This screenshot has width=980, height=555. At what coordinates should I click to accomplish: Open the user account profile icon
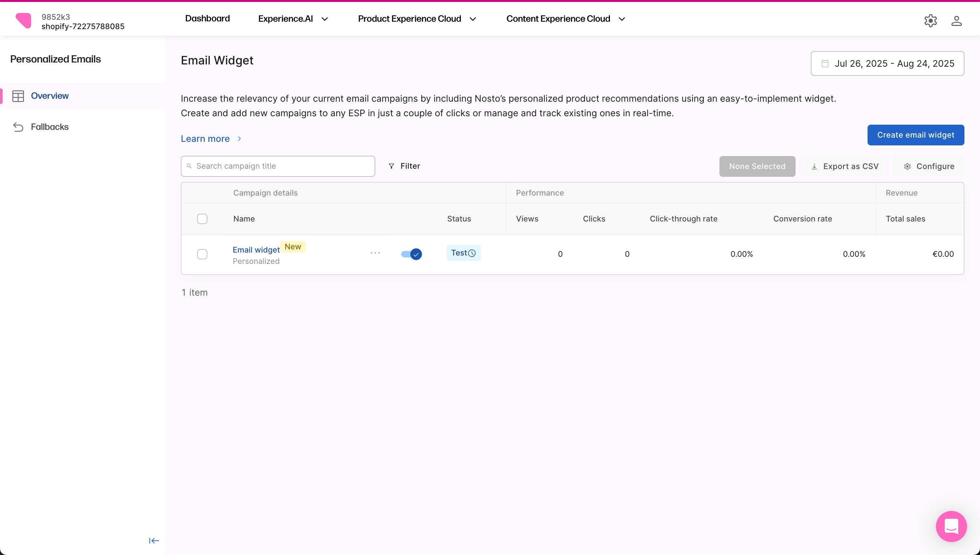pyautogui.click(x=956, y=21)
